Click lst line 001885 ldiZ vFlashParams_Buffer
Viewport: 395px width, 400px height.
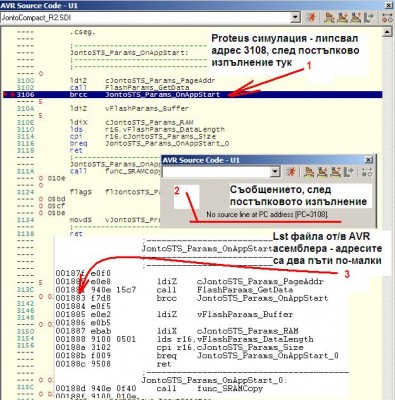coord(174,314)
